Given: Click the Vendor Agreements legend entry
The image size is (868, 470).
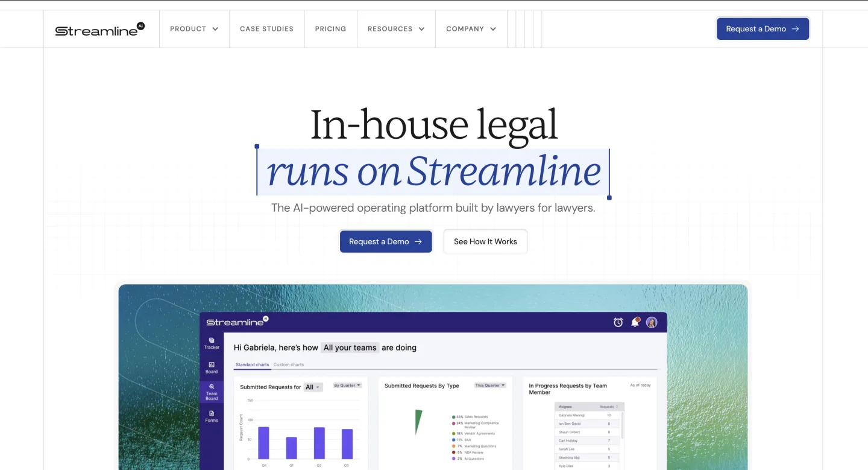Looking at the screenshot, I should 473,433.
